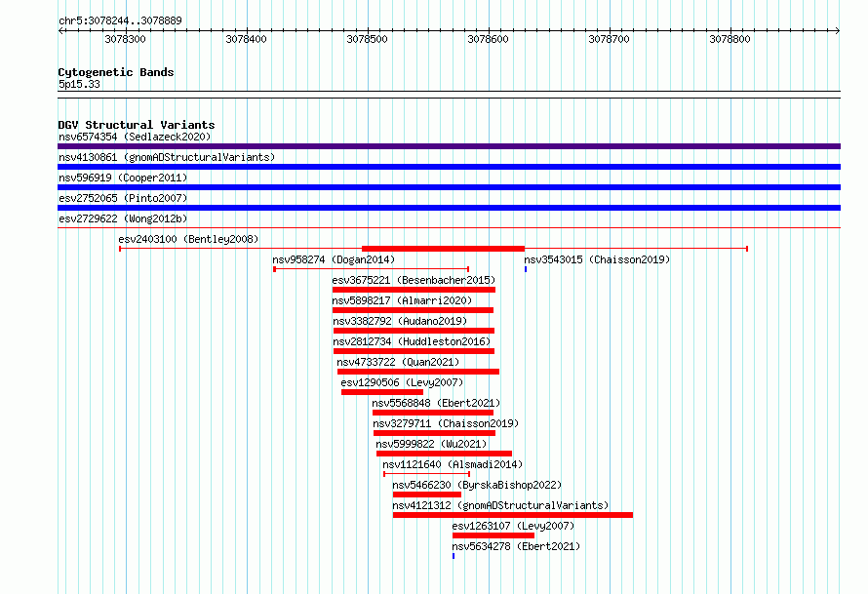868x594 pixels.
Task: Click the thin red line under nsv958274 (Dogan2014)
Action: [372, 269]
